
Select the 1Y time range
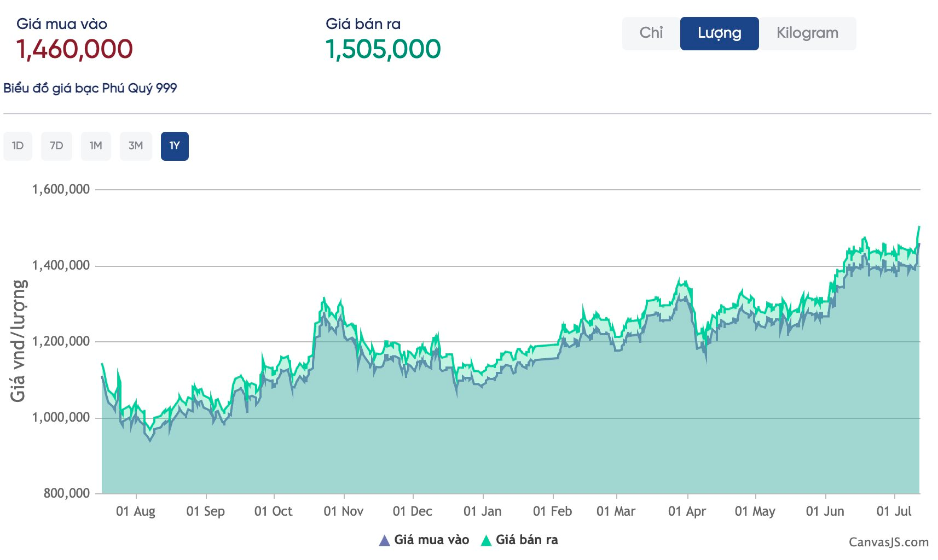tap(175, 146)
